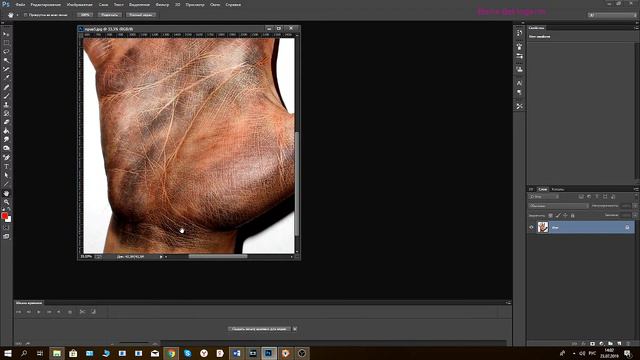Open the Изображение menu
This screenshot has height=360, width=640.
point(80,5)
